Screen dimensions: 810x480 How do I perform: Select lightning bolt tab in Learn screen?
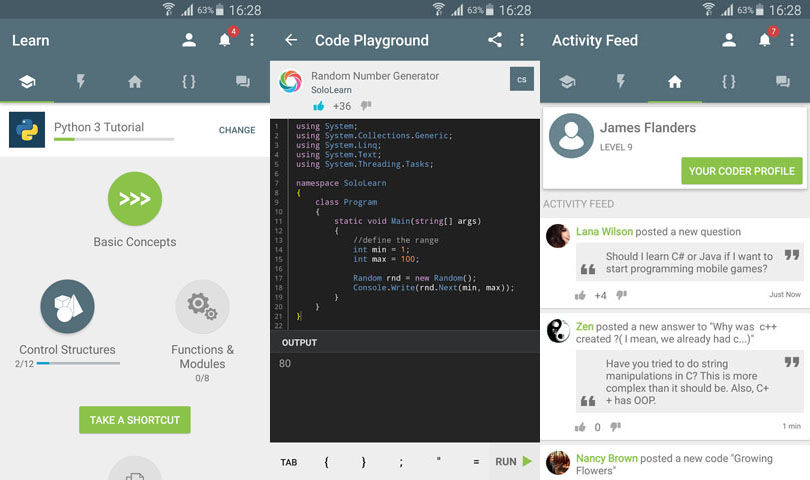pyautogui.click(x=81, y=82)
